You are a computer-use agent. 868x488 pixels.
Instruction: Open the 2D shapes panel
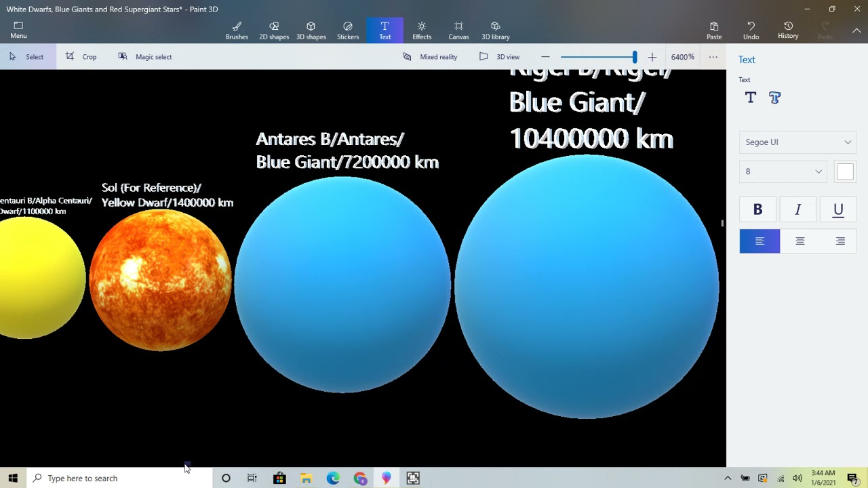coord(274,30)
